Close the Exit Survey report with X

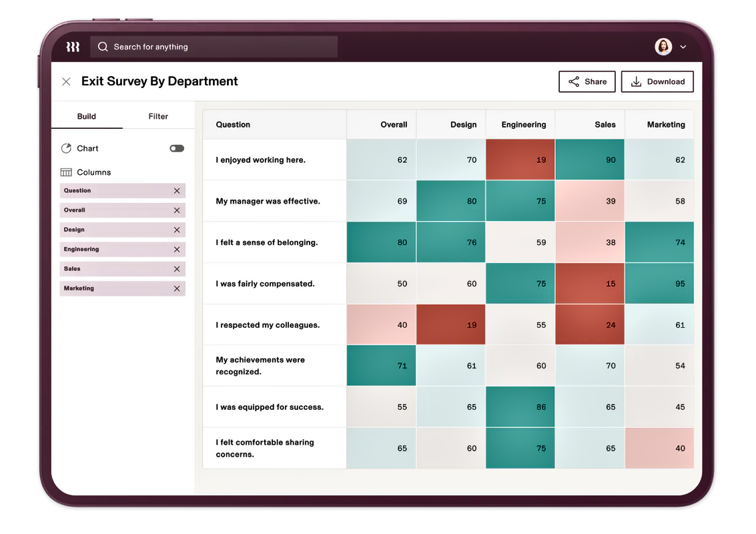[66, 81]
